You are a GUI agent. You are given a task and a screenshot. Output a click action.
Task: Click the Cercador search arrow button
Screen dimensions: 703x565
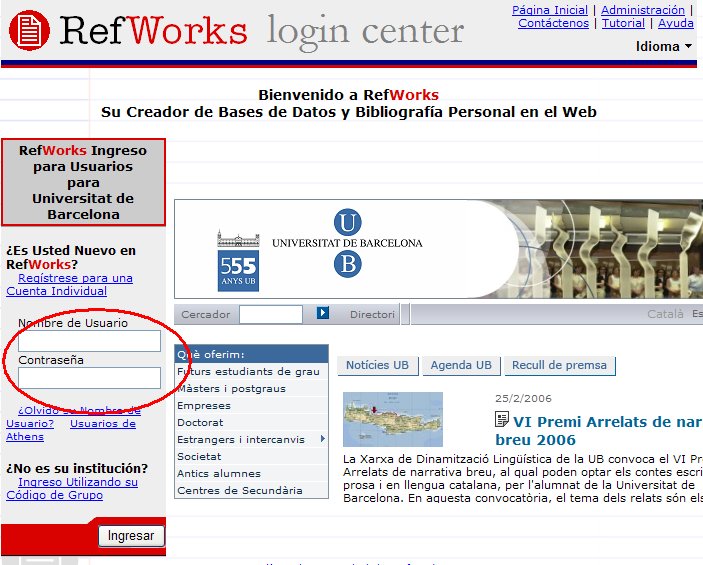pyautogui.click(x=322, y=313)
